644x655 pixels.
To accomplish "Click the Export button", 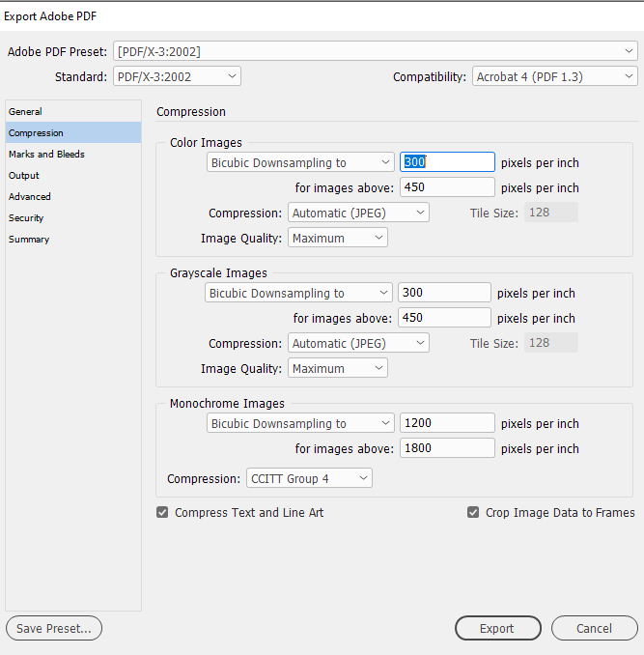I will [498, 628].
